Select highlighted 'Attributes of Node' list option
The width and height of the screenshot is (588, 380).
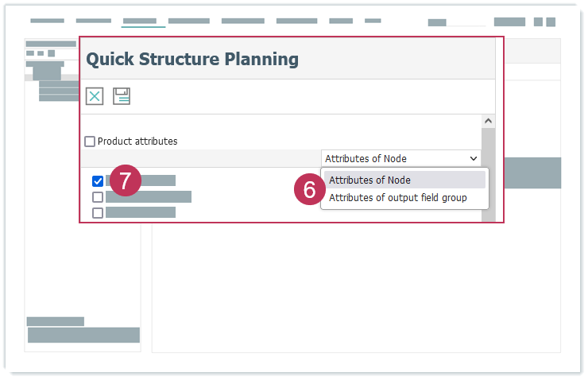(x=404, y=180)
